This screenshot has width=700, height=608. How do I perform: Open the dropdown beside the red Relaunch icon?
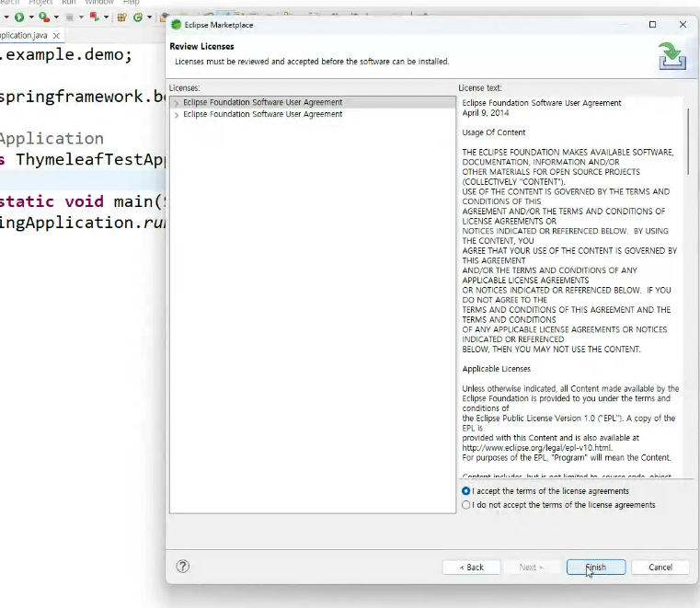click(x=107, y=17)
